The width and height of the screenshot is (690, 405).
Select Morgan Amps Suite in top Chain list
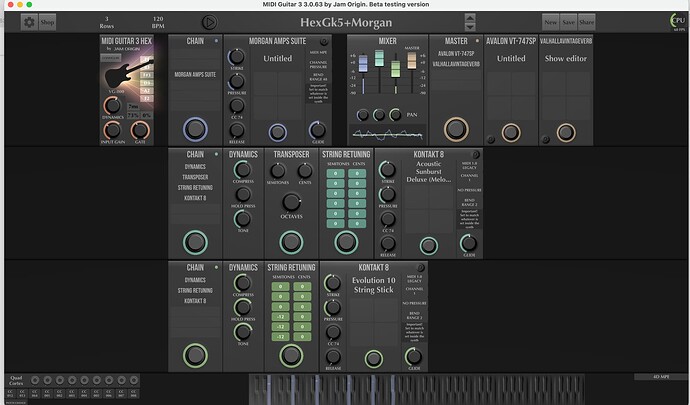pyautogui.click(x=195, y=74)
